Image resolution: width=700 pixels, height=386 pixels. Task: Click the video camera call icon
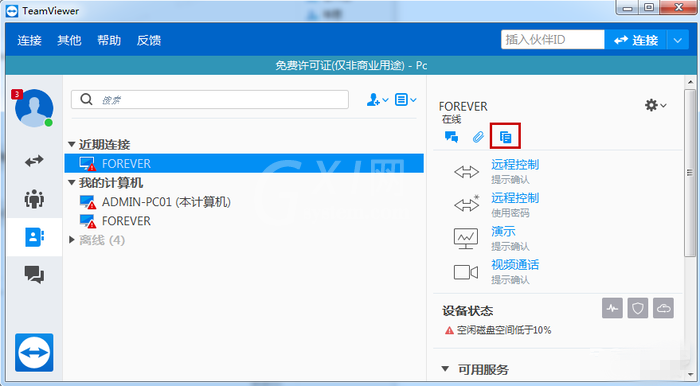coord(466,272)
